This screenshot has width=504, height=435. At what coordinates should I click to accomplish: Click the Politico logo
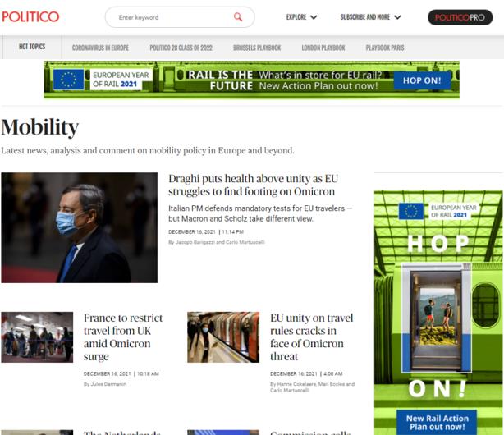(30, 16)
